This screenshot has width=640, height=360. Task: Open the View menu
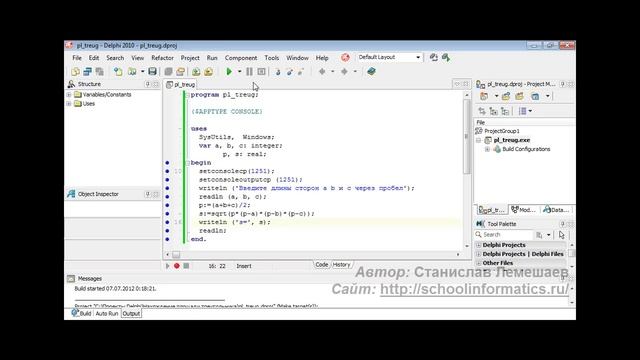138,58
